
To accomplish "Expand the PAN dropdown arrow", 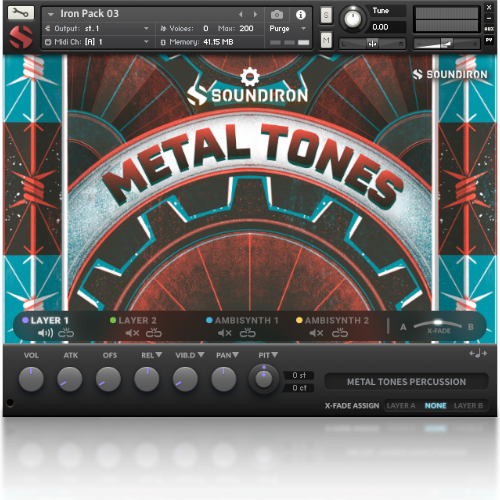I will (235, 355).
